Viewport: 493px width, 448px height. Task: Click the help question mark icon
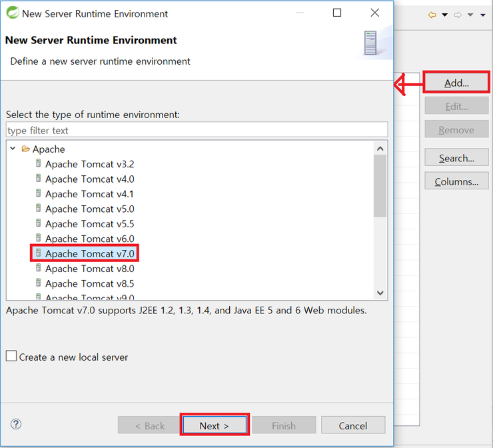point(17,424)
